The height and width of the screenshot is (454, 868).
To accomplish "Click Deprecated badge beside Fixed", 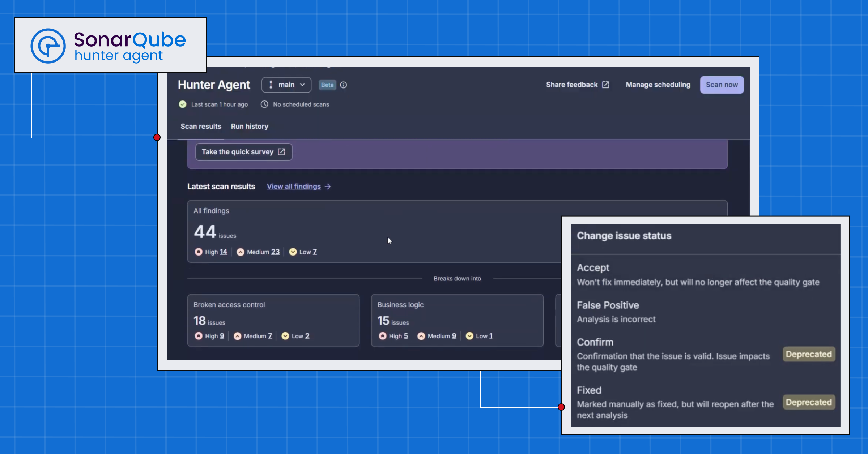I will click(x=809, y=402).
